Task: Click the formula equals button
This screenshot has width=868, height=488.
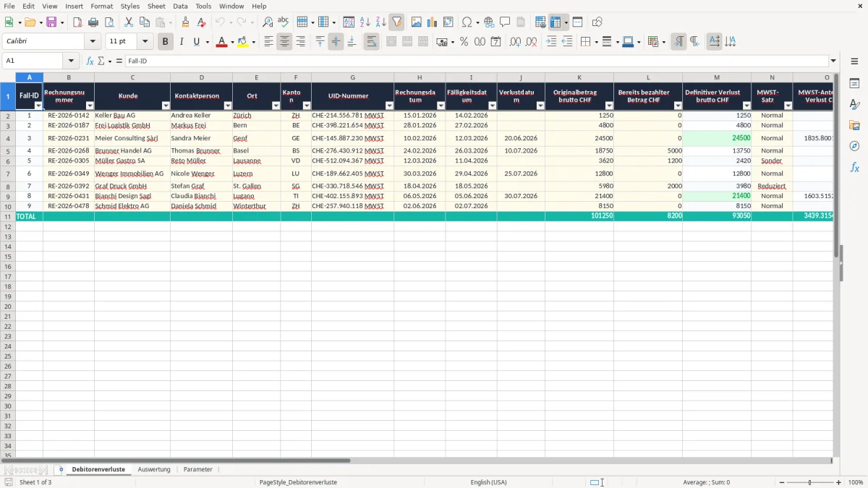Action: (119, 61)
